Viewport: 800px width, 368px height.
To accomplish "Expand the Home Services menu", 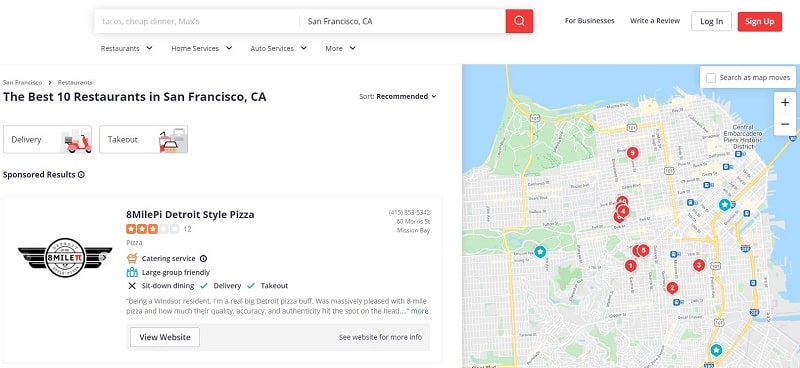I will (202, 48).
